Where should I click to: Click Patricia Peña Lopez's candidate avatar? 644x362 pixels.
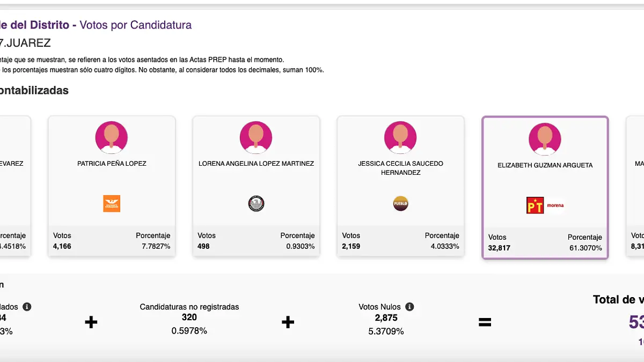pos(112,137)
